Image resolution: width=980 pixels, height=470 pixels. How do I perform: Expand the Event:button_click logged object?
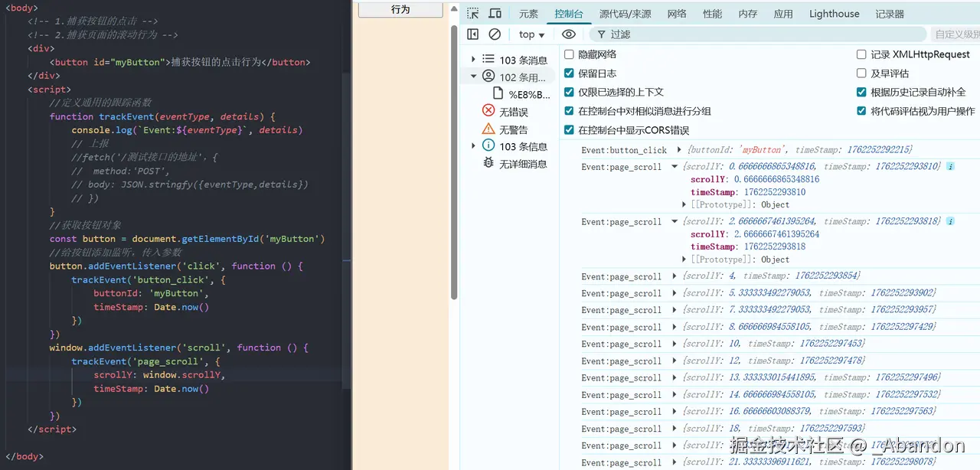click(x=679, y=150)
